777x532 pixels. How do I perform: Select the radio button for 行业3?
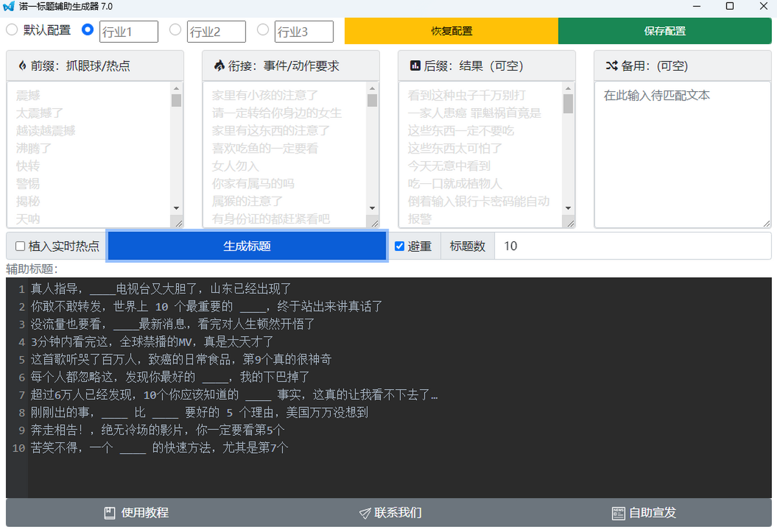click(263, 30)
